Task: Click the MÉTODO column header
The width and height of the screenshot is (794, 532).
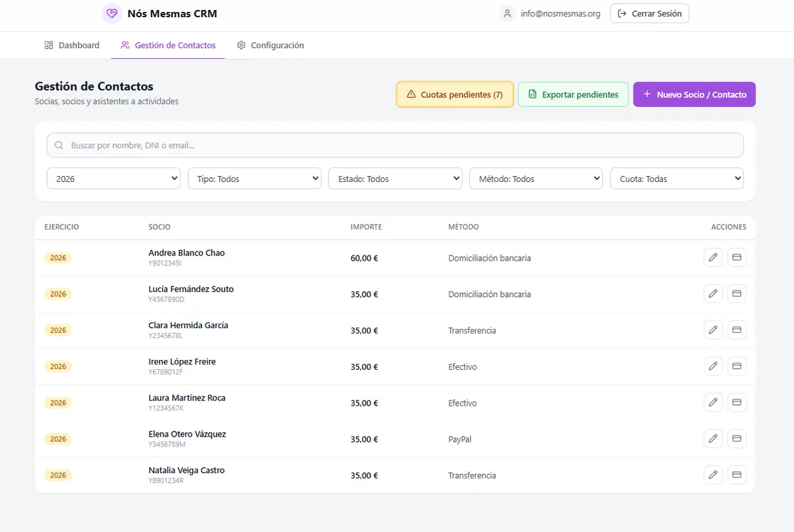Action: pos(463,227)
